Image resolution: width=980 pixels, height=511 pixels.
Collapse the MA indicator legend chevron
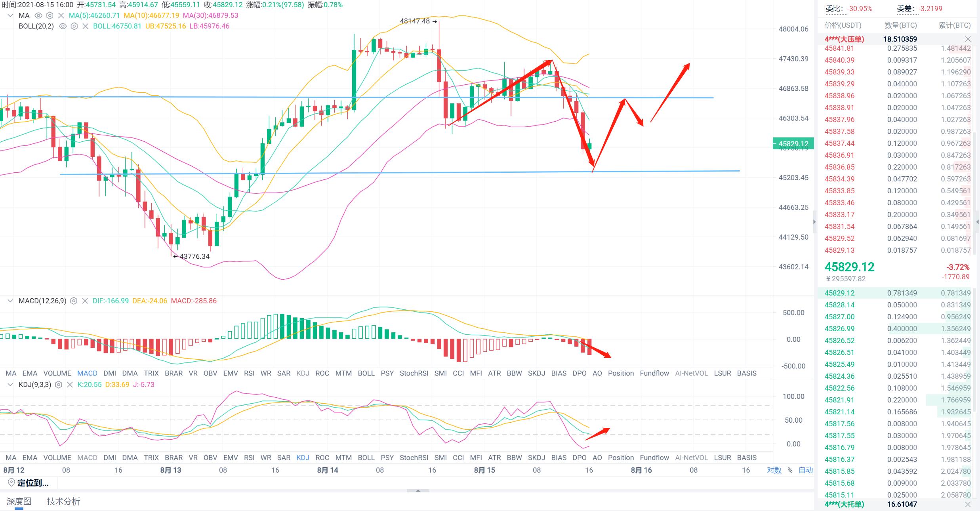click(10, 15)
